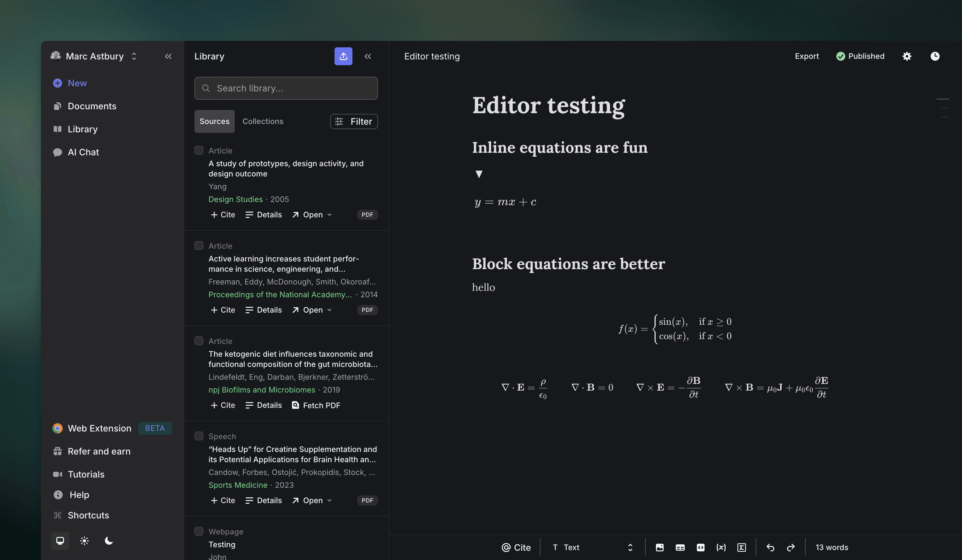Open the Web Extension link
The width and height of the screenshot is (962, 560).
(x=112, y=428)
